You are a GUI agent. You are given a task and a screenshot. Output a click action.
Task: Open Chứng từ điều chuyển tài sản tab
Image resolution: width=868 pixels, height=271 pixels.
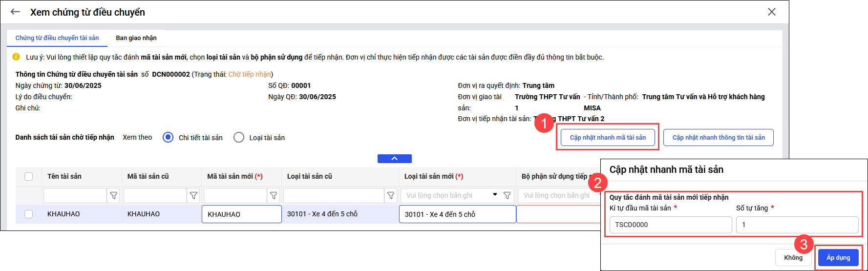[x=57, y=38]
